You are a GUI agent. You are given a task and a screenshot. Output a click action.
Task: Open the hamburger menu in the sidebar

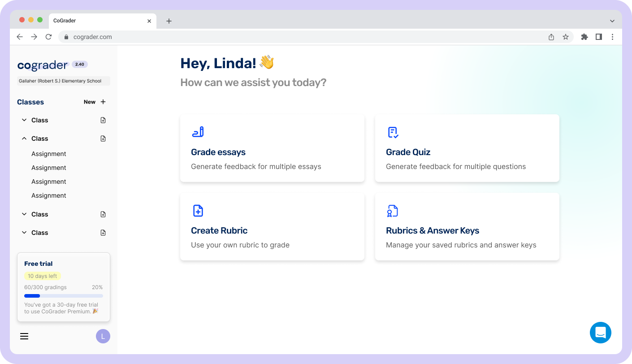pos(24,336)
